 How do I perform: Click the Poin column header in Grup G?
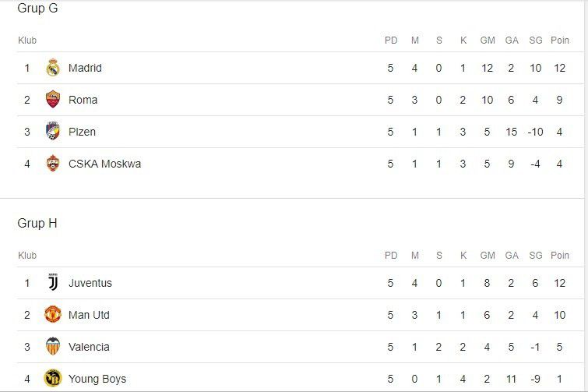pyautogui.click(x=559, y=40)
